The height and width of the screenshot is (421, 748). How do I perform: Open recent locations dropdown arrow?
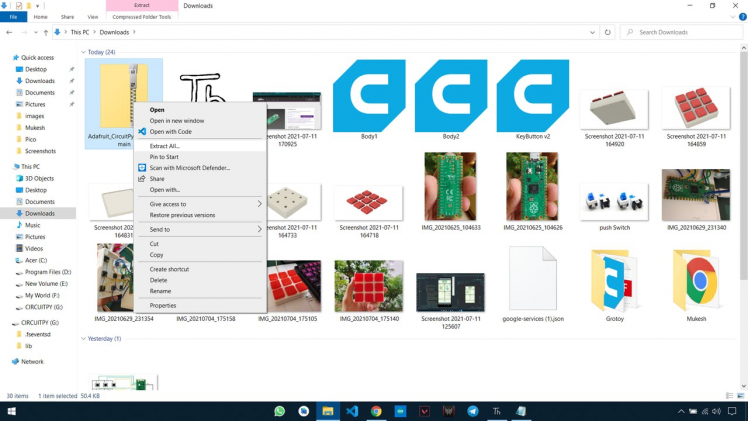point(35,32)
